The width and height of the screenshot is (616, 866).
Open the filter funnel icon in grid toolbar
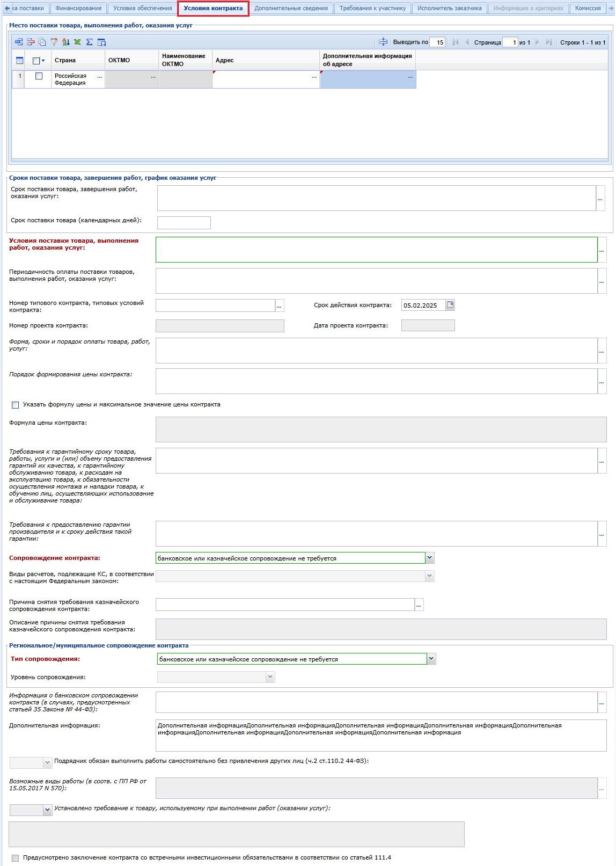point(54,42)
